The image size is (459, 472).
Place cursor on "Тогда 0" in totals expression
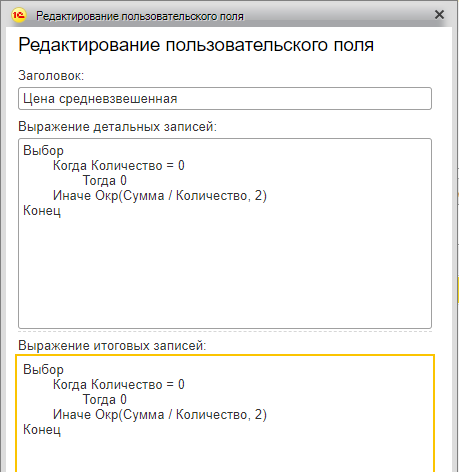(x=105, y=400)
